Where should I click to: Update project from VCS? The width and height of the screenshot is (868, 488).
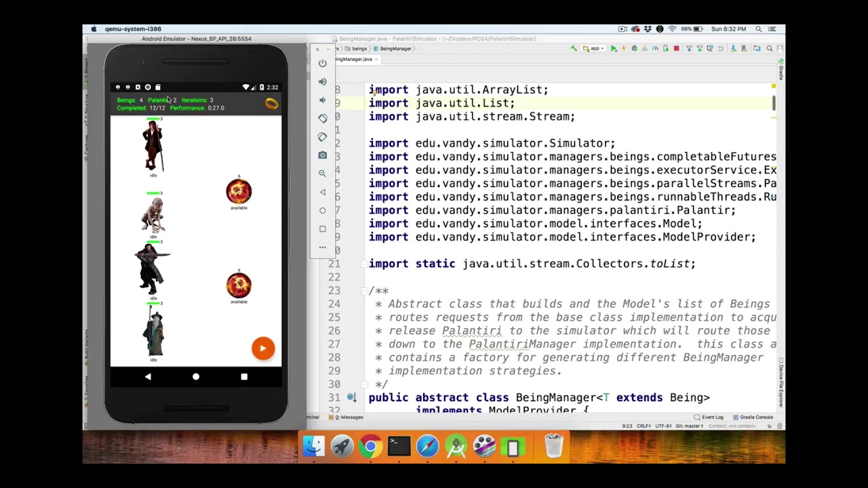[690, 49]
